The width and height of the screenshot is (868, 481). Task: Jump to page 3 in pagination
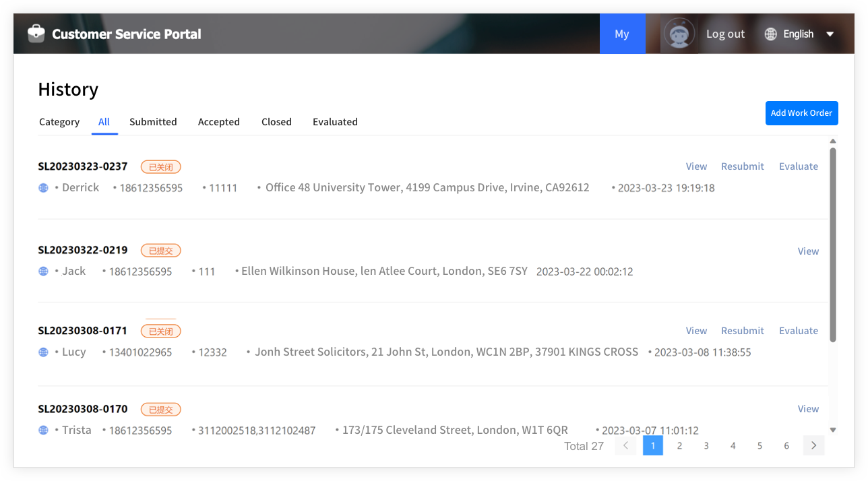706,445
